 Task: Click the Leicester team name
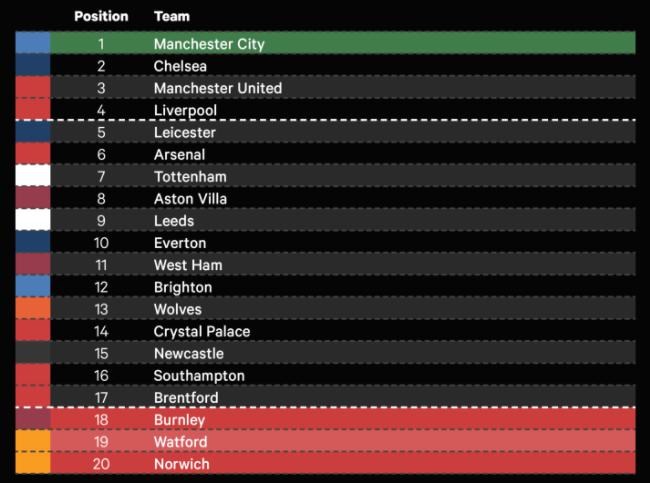coord(184,132)
